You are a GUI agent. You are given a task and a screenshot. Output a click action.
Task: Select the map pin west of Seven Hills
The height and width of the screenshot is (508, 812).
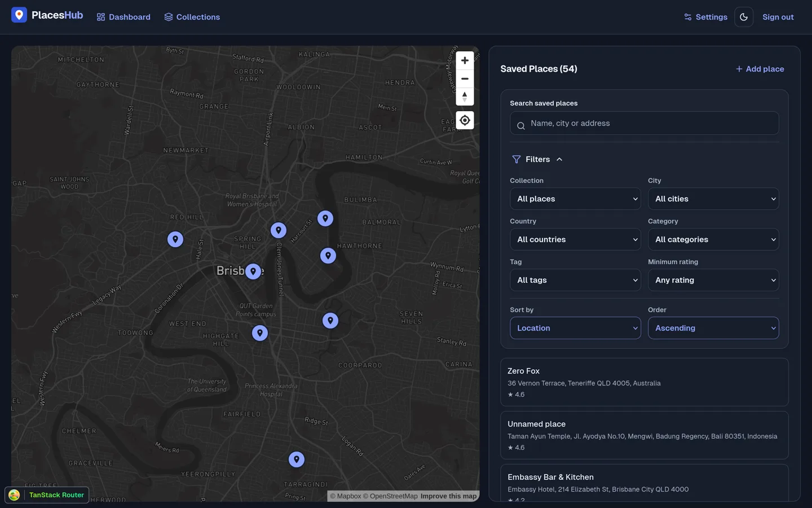pyautogui.click(x=330, y=321)
